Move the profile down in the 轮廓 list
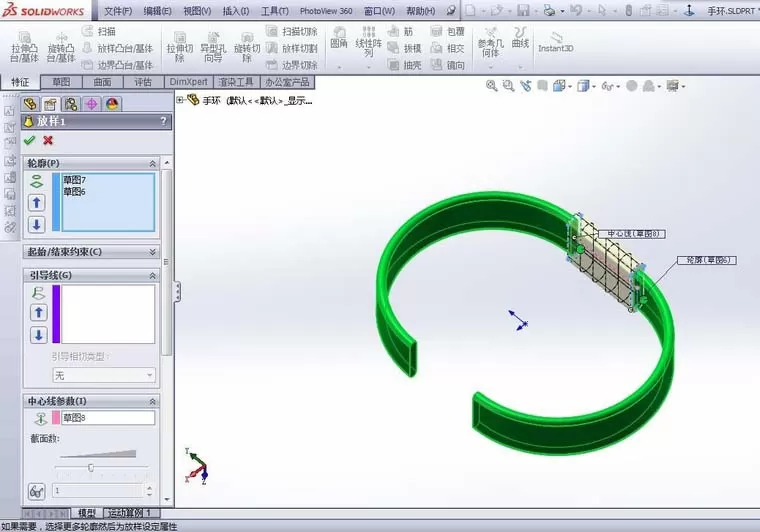 37,225
